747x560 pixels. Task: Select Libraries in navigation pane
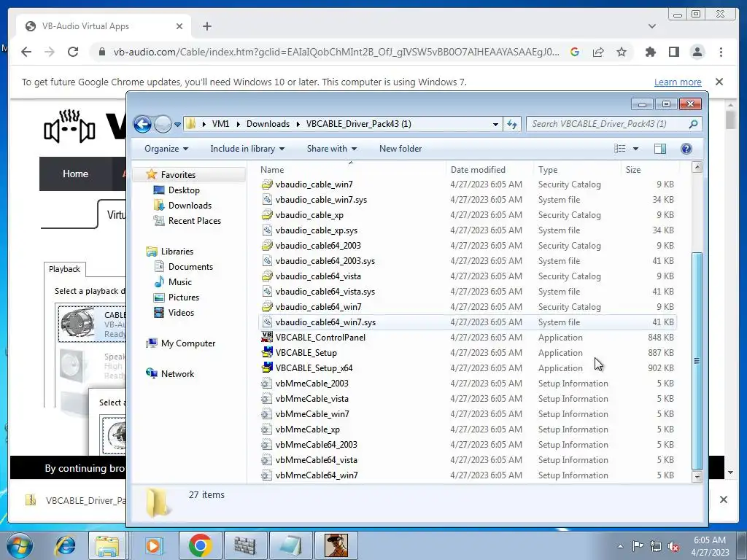177,252
